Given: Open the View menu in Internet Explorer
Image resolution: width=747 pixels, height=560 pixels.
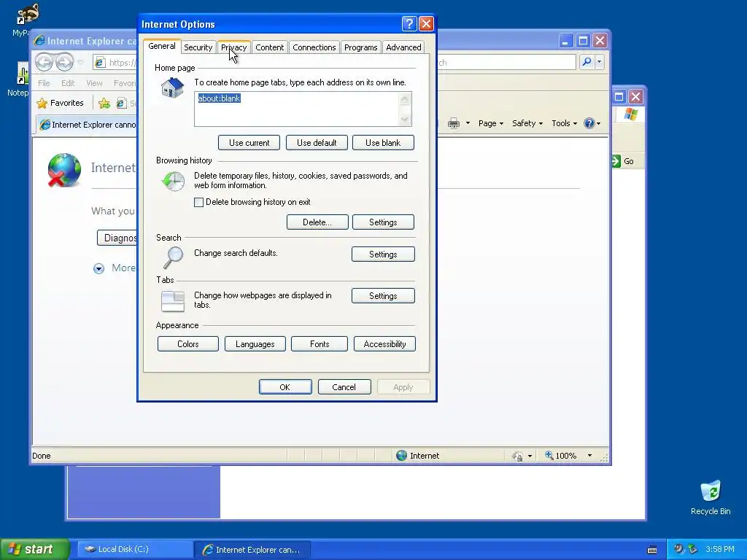Looking at the screenshot, I should (94, 83).
